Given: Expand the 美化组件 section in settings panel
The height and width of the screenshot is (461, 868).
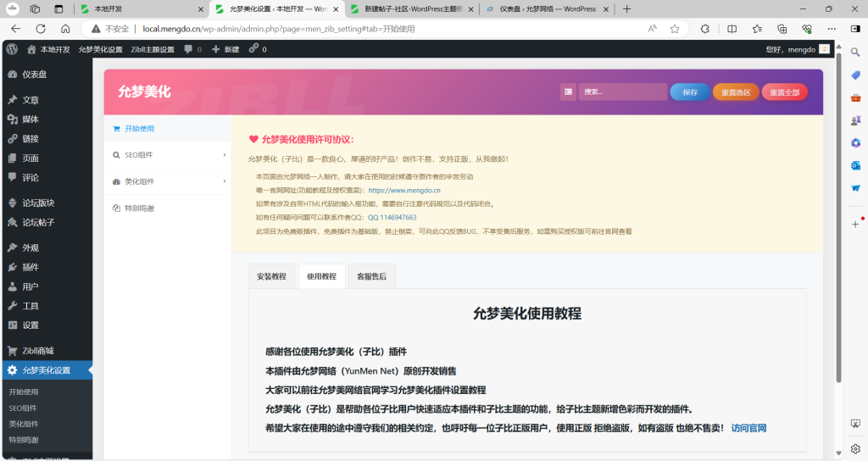Looking at the screenshot, I should (167, 181).
